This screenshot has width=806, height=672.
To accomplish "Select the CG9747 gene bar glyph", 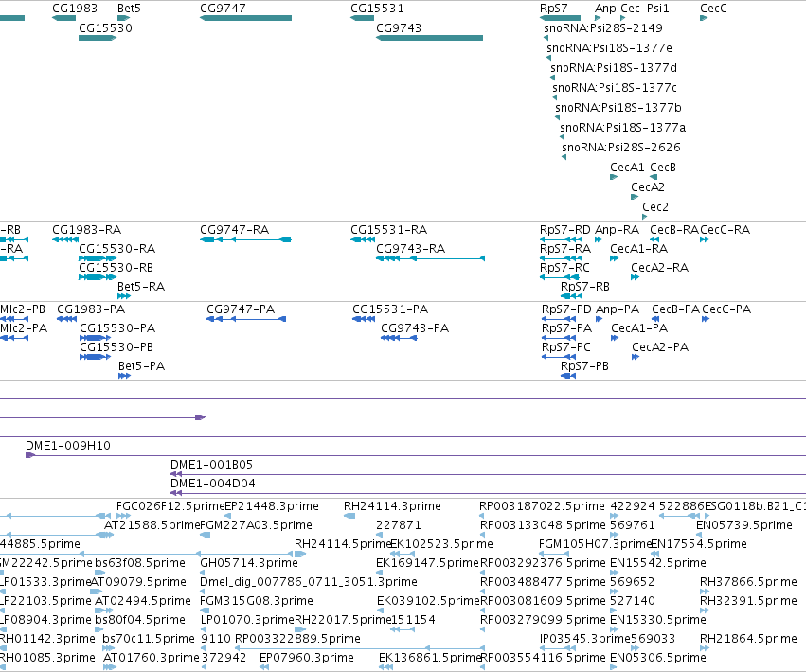I will click(x=245, y=18).
